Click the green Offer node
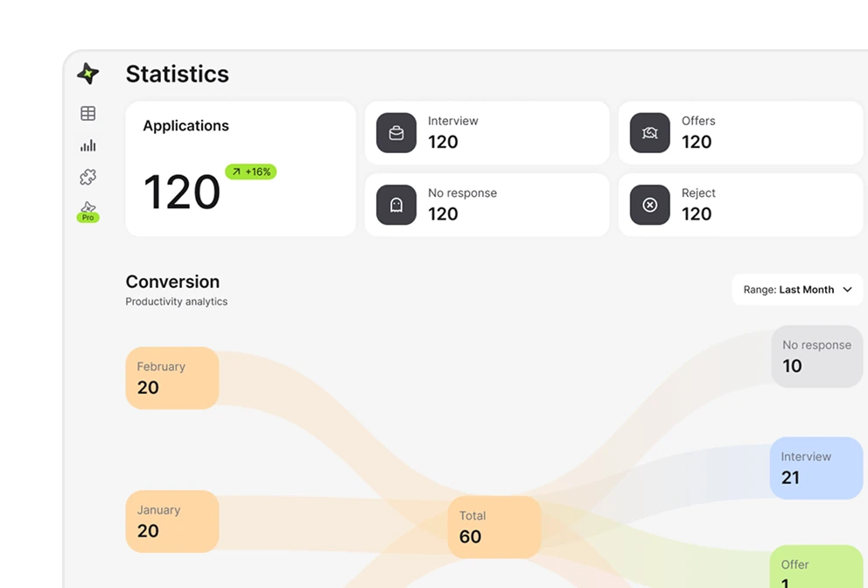This screenshot has height=588, width=868. click(x=816, y=566)
